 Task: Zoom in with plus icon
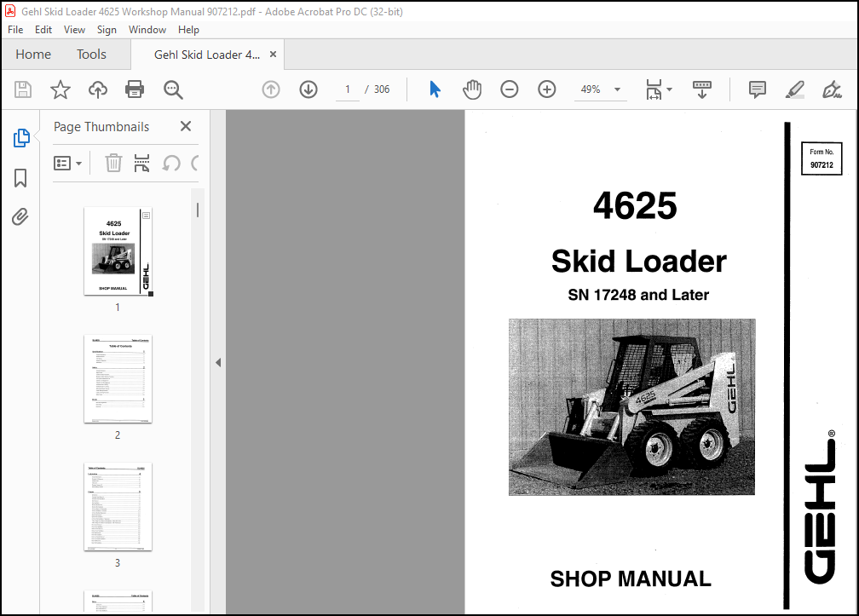[547, 89]
